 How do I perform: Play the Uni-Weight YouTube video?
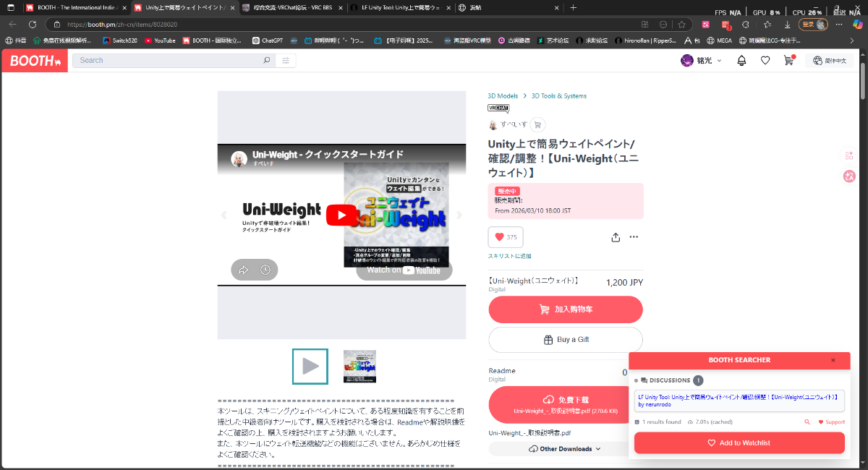(x=341, y=215)
